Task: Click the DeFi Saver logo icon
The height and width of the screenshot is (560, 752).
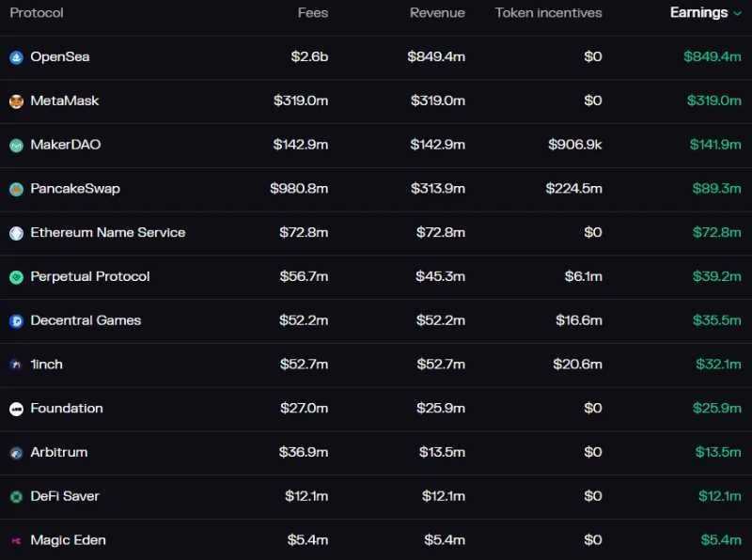Action: point(16,496)
